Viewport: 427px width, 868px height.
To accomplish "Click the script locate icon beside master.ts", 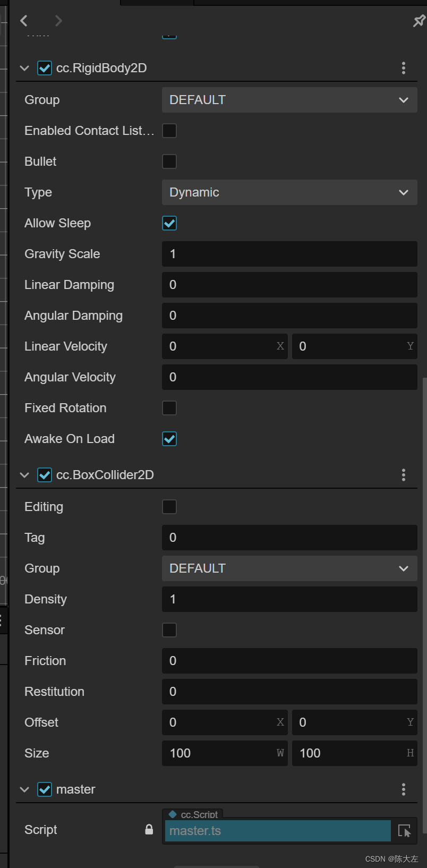I will [x=404, y=831].
